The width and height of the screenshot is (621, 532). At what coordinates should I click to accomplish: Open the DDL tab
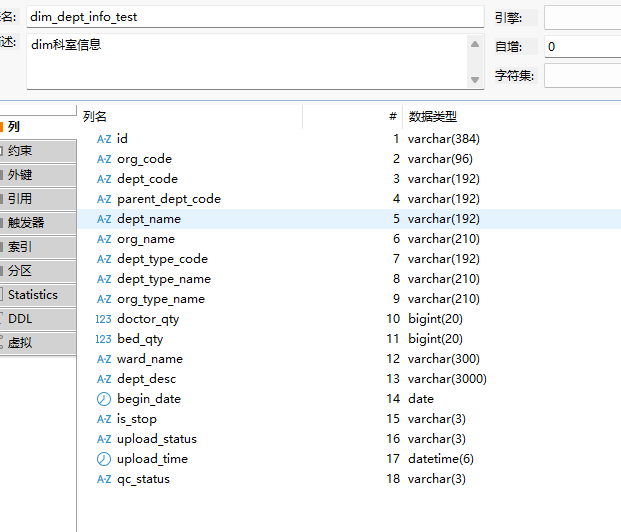coord(37,319)
